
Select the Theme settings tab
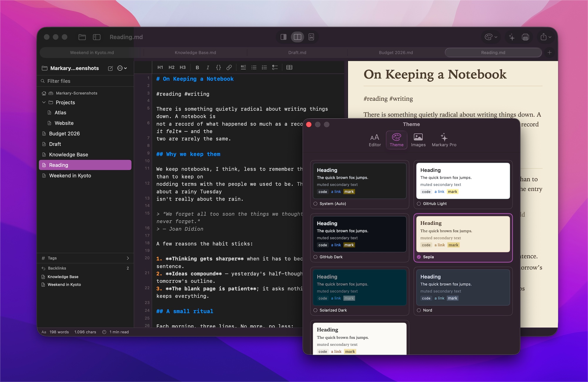[x=397, y=140]
